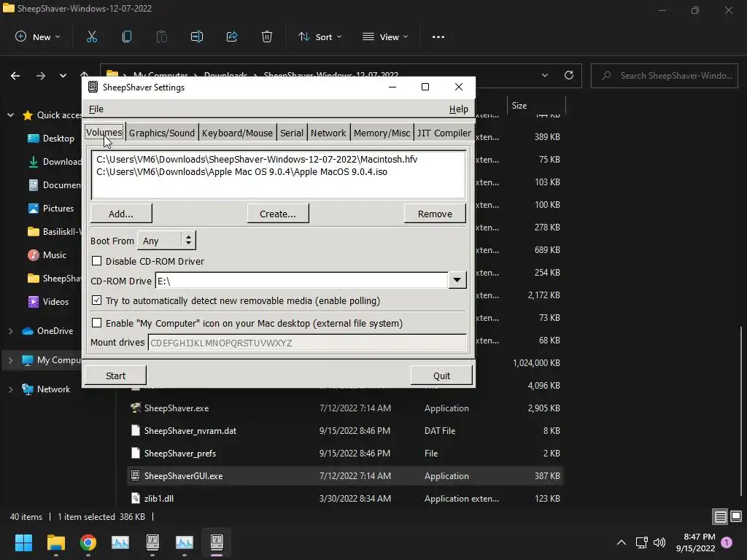
Task: Switch to the JIT Compiler tab
Action: (444, 133)
